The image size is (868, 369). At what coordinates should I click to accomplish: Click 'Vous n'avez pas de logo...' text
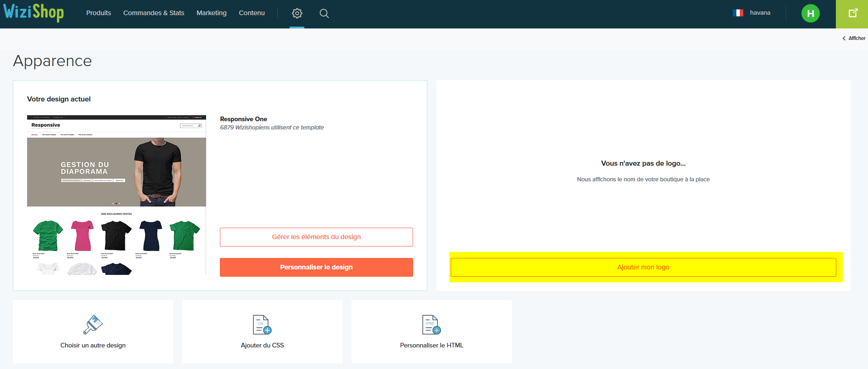[643, 163]
